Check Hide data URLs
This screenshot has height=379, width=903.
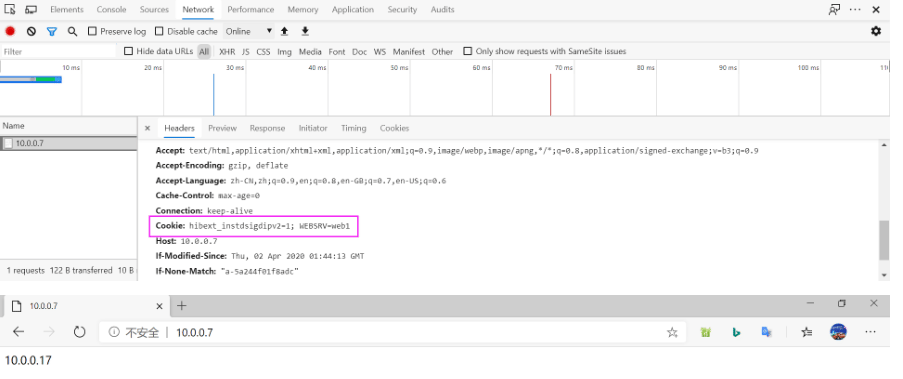128,51
